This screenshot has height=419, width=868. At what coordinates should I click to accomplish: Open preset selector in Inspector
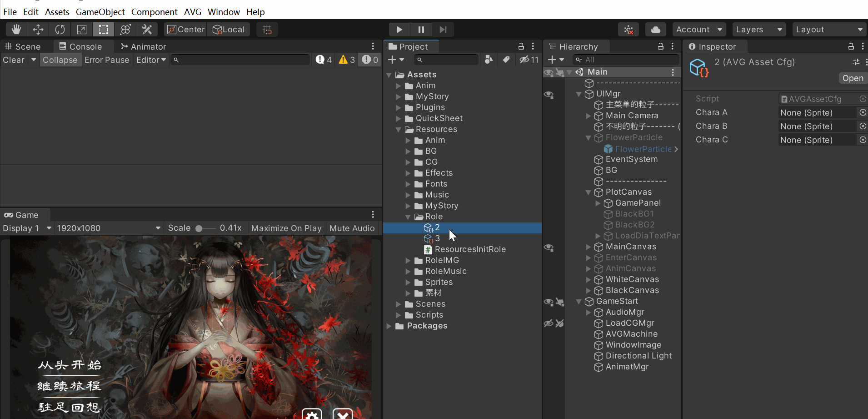point(856,62)
